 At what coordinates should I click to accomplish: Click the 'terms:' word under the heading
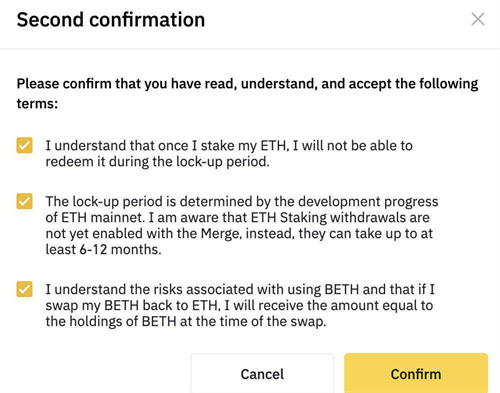[x=37, y=104]
